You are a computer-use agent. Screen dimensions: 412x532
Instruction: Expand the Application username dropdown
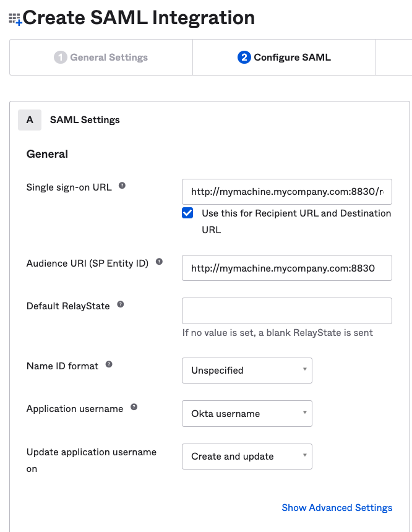pos(247,414)
